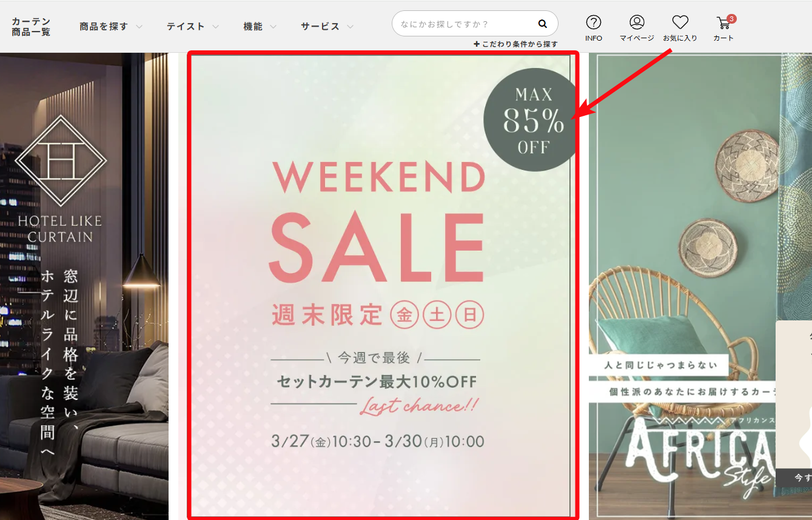Click the cart item count badge

click(x=731, y=19)
